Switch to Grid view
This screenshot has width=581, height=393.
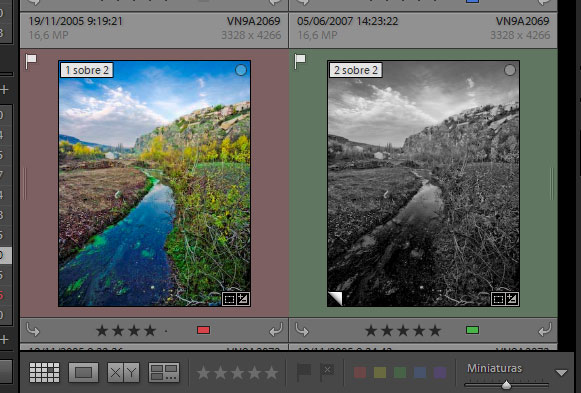click(x=44, y=372)
